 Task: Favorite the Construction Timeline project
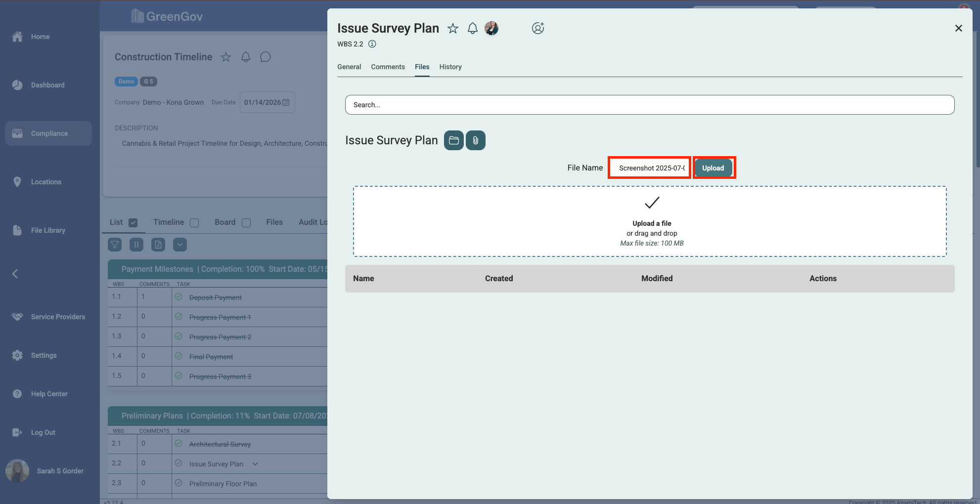pyautogui.click(x=226, y=57)
